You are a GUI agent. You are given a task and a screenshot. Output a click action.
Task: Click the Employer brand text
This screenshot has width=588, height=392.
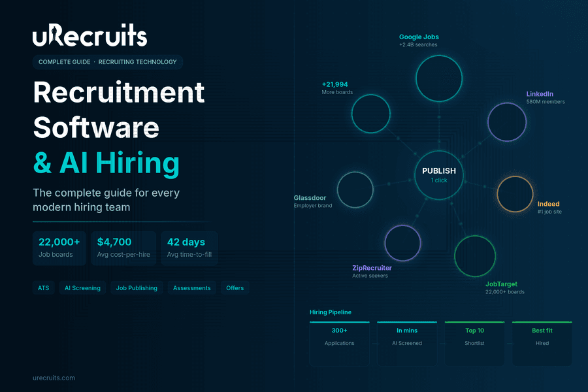coord(313,206)
